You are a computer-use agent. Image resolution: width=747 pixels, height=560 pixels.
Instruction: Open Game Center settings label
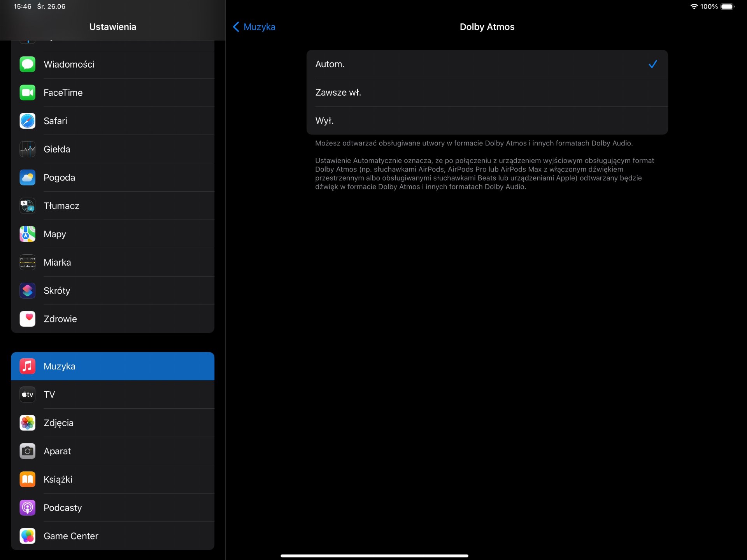[x=71, y=536]
